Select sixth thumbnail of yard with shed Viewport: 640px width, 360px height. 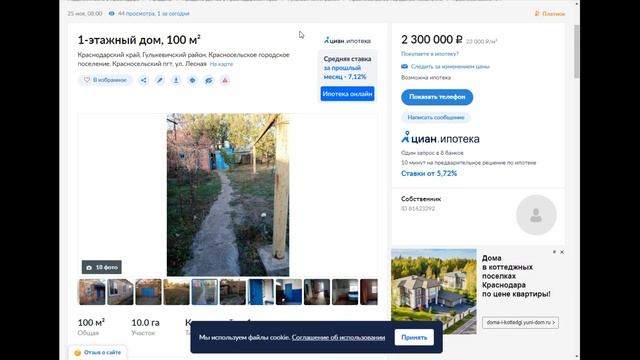click(233, 292)
